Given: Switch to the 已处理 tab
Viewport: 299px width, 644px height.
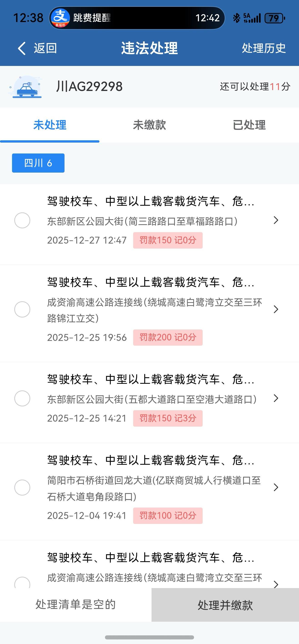Looking at the screenshot, I should point(249,125).
